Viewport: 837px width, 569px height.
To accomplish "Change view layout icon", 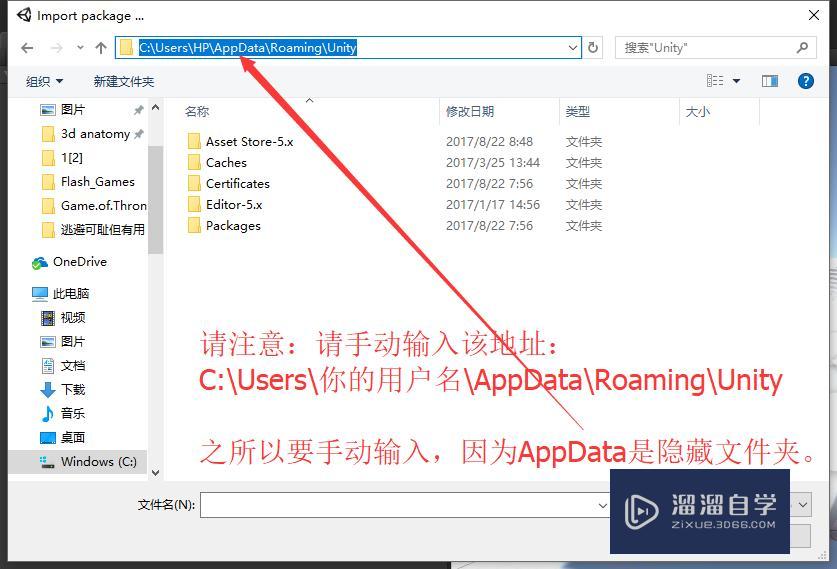I will point(715,81).
